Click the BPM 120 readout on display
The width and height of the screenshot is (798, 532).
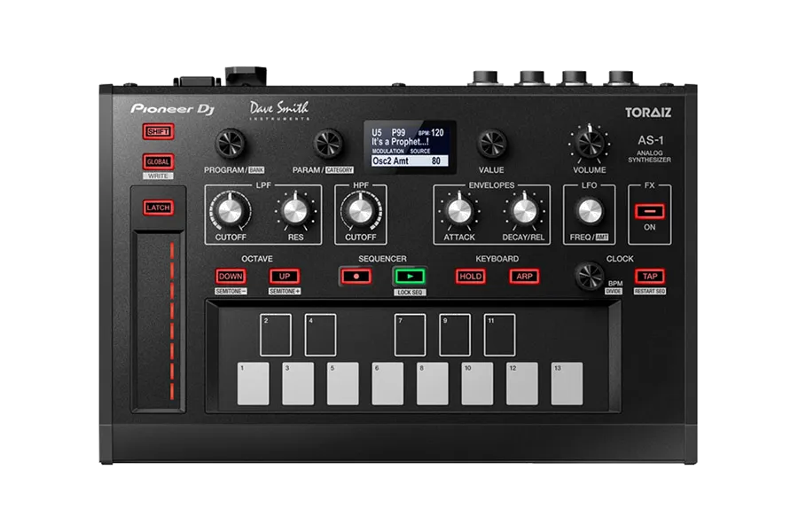point(431,133)
